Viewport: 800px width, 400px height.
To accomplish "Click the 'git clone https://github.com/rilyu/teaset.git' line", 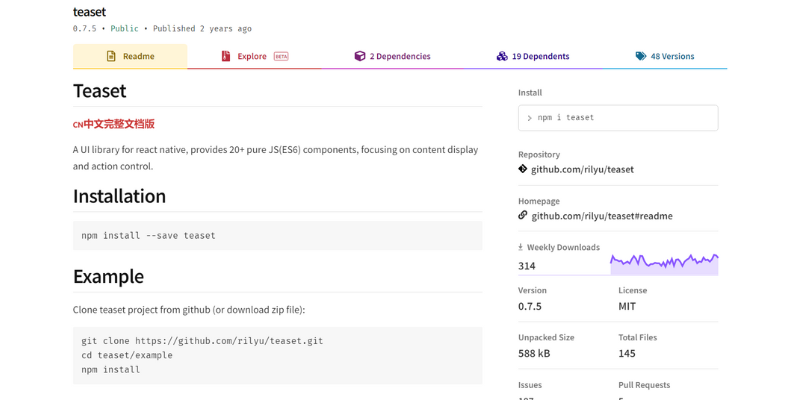I will [202, 341].
